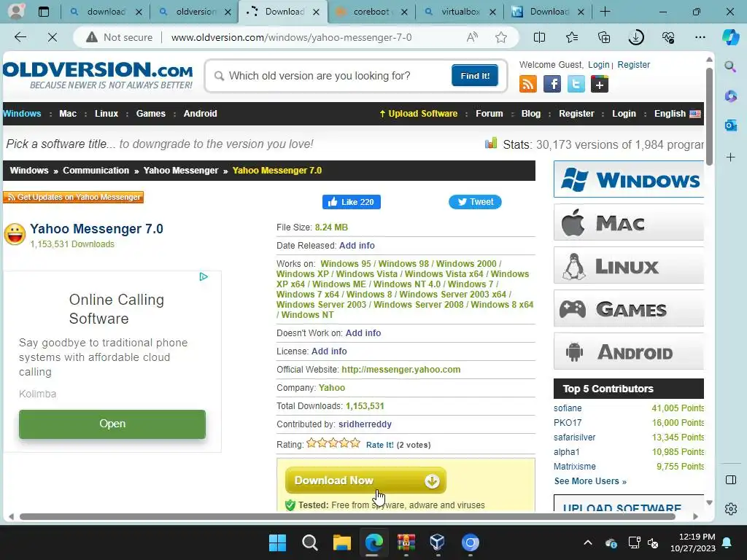Open the http://messenger.yahoo.com link
Screen dimensions: 747x560
point(401,370)
